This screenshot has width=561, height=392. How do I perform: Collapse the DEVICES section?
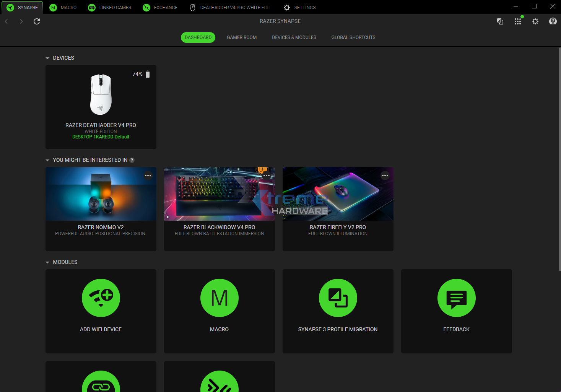pyautogui.click(x=47, y=58)
